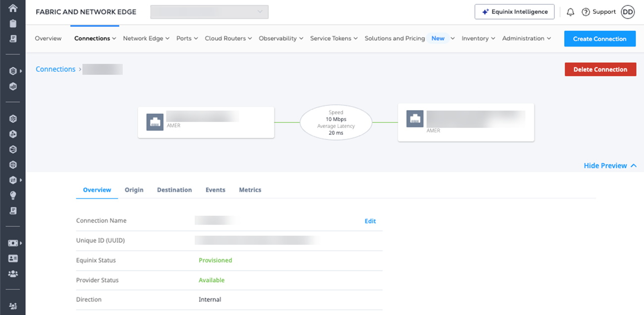This screenshot has width=644, height=315.
Task: Collapse preview with Hide Preview
Action: tap(610, 166)
